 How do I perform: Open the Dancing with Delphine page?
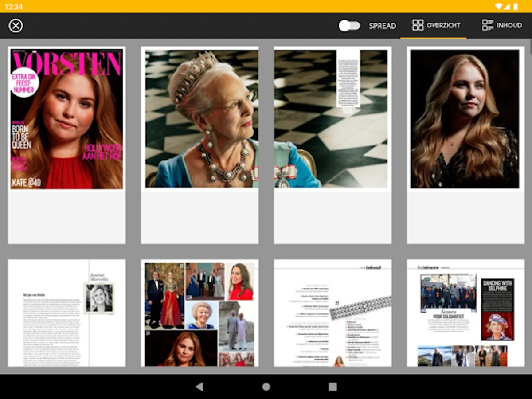coord(465,313)
